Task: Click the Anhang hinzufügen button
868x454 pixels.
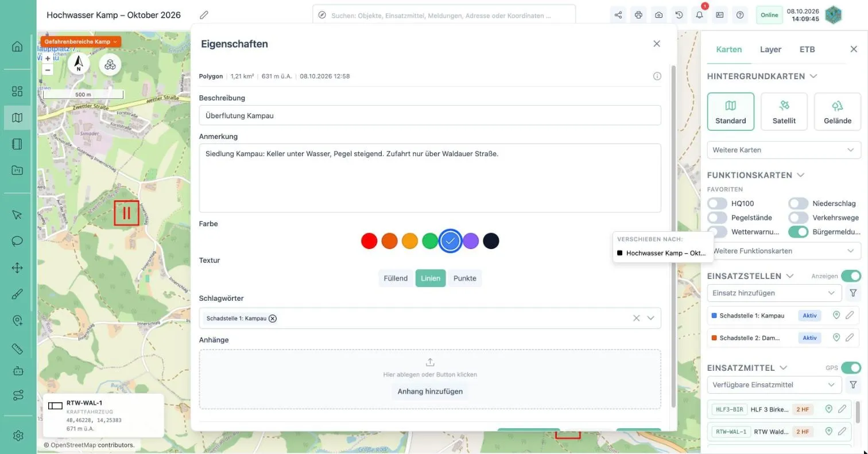Action: [430, 391]
